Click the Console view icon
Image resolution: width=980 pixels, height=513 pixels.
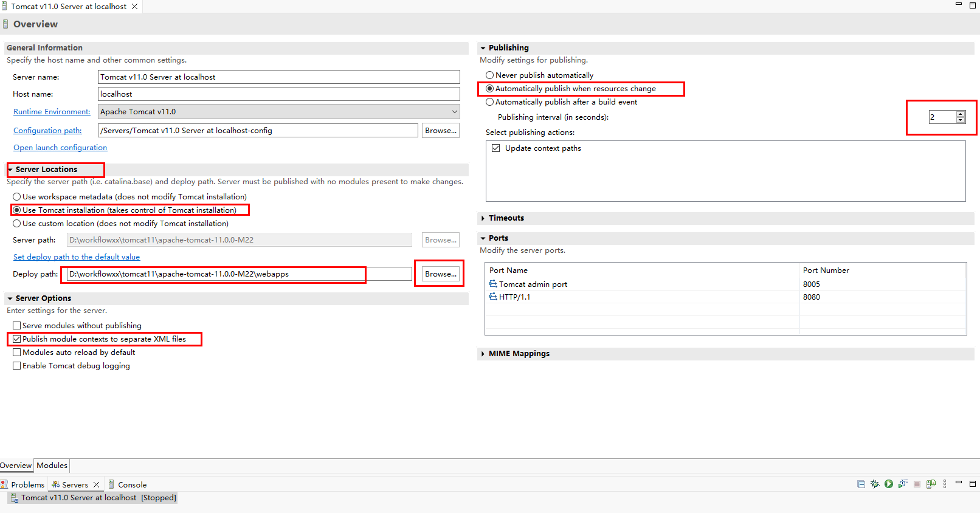click(112, 484)
